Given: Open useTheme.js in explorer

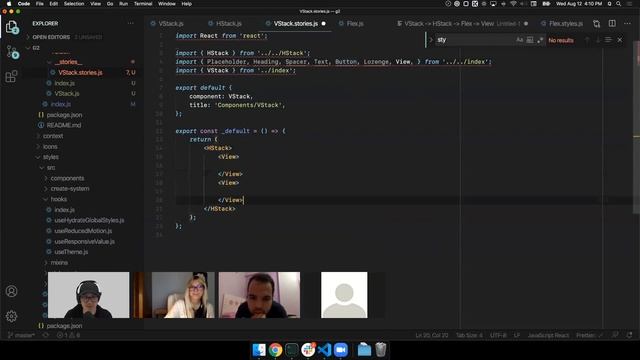Looking at the screenshot, I should click(71, 252).
